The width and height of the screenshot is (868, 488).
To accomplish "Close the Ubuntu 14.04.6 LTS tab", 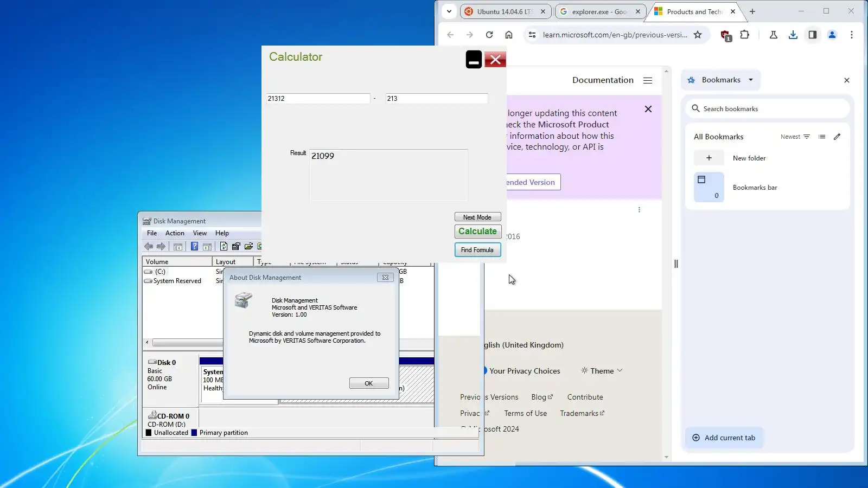I will (543, 11).
